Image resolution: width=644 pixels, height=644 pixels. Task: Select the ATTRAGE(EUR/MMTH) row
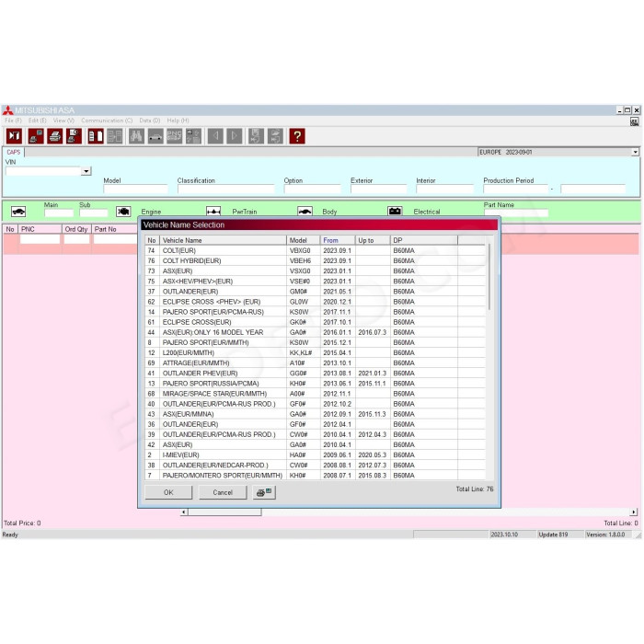[x=315, y=363]
